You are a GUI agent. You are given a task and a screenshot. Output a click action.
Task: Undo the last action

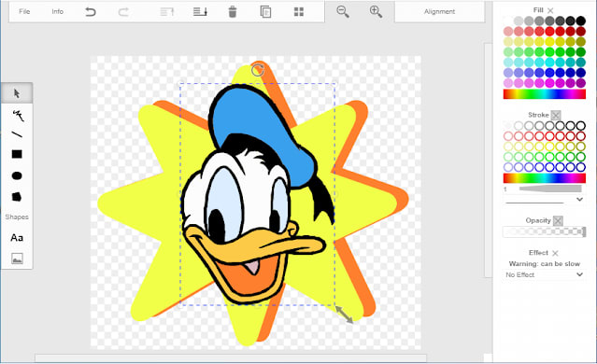click(x=91, y=12)
